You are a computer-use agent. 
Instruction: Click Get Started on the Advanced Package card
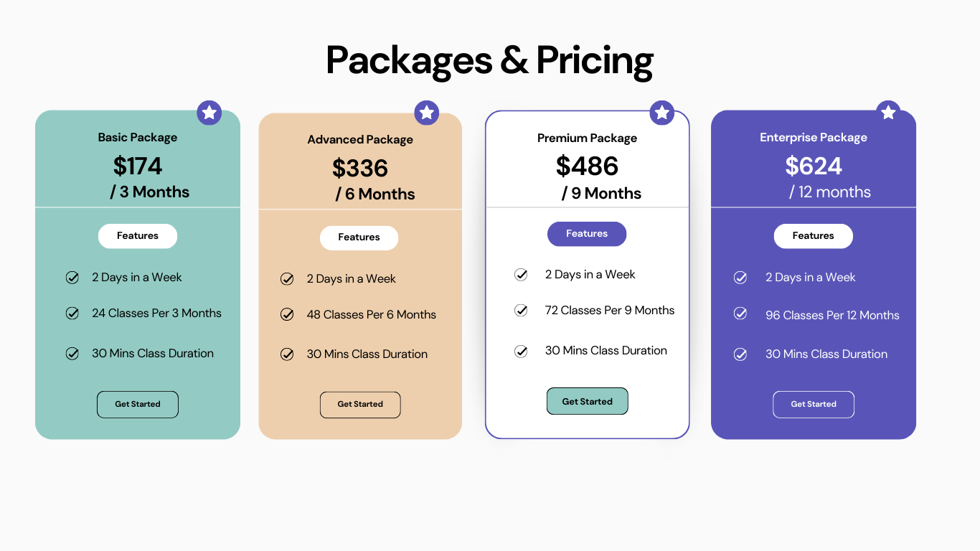(360, 405)
